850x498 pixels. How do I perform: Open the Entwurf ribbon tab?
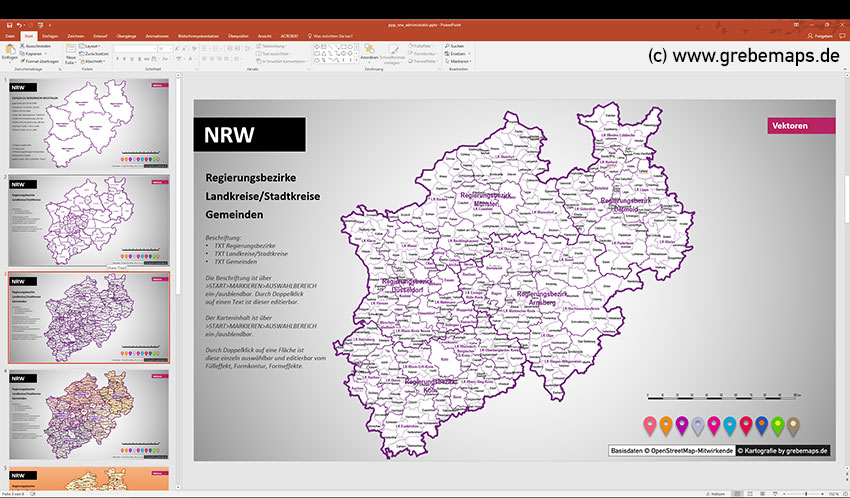tap(100, 35)
